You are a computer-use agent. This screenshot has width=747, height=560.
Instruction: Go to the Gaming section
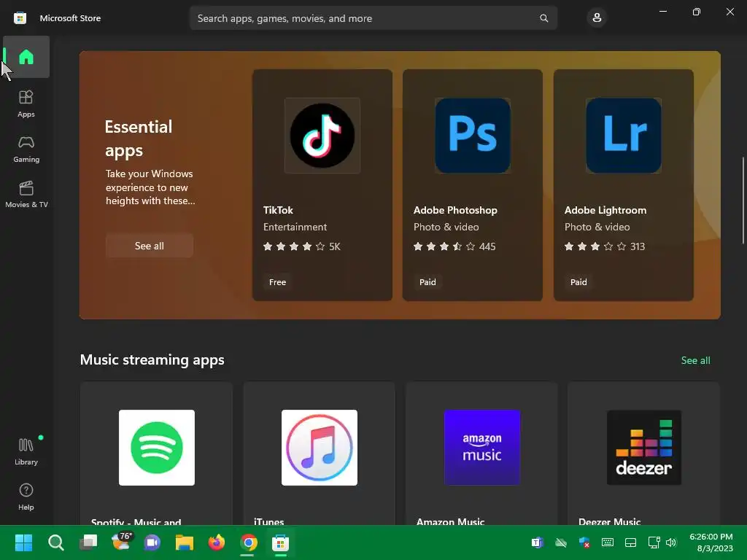click(x=26, y=149)
